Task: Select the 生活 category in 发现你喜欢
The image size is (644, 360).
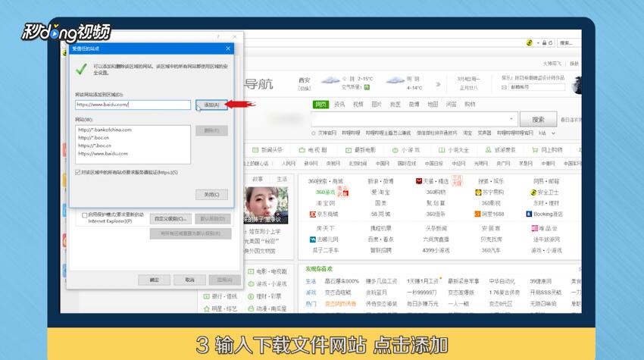Action: (x=311, y=281)
